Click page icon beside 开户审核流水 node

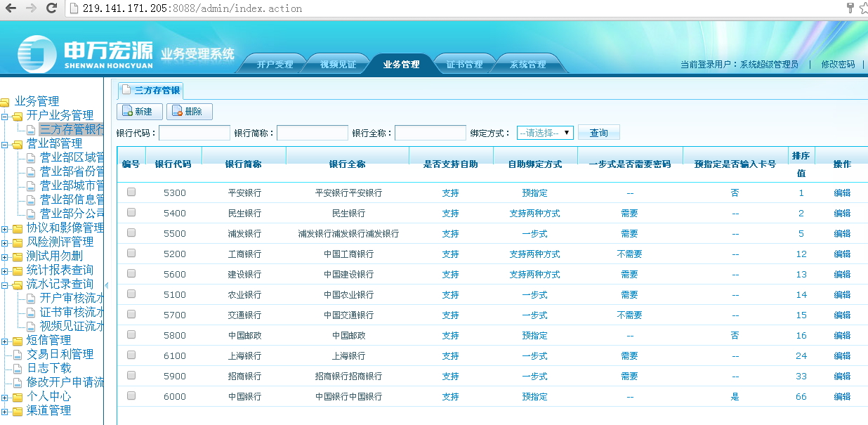pos(32,298)
